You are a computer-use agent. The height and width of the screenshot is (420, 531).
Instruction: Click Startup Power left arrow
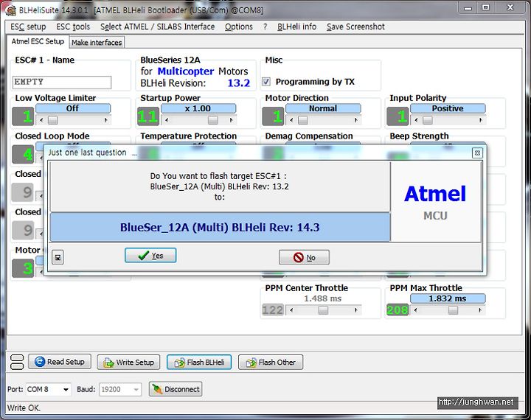[x=167, y=120]
